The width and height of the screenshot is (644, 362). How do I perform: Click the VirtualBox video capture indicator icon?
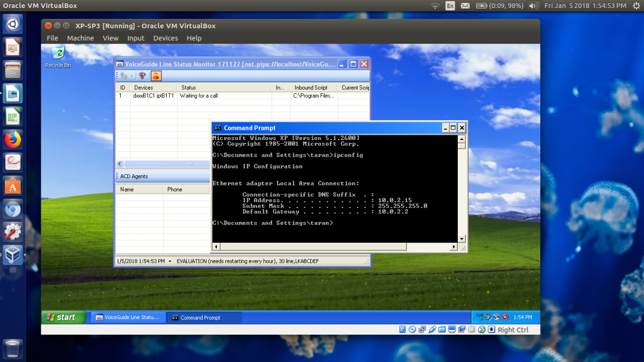click(x=462, y=329)
